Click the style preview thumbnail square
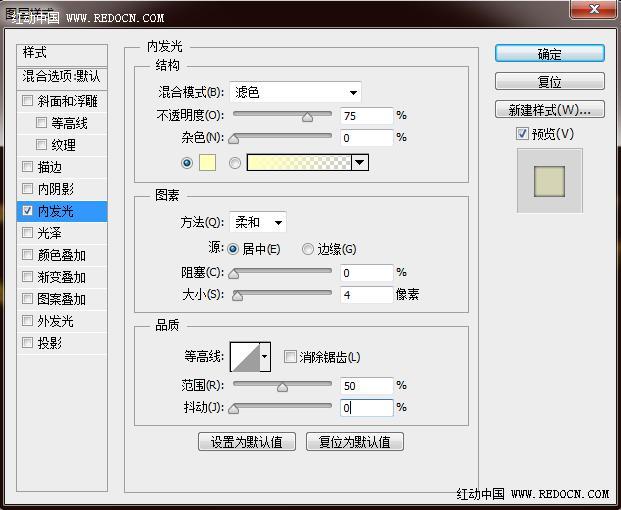Screen dimensions: 621x510 [549, 181]
